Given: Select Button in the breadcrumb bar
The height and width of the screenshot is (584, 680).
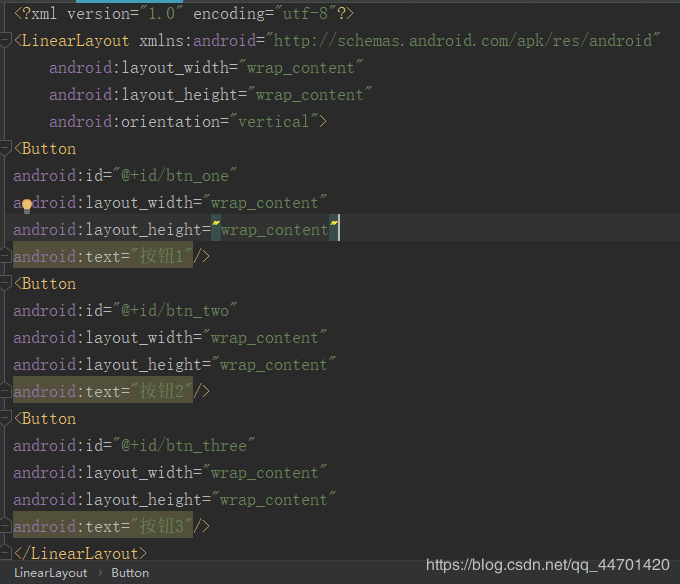Looking at the screenshot, I should (x=130, y=573).
